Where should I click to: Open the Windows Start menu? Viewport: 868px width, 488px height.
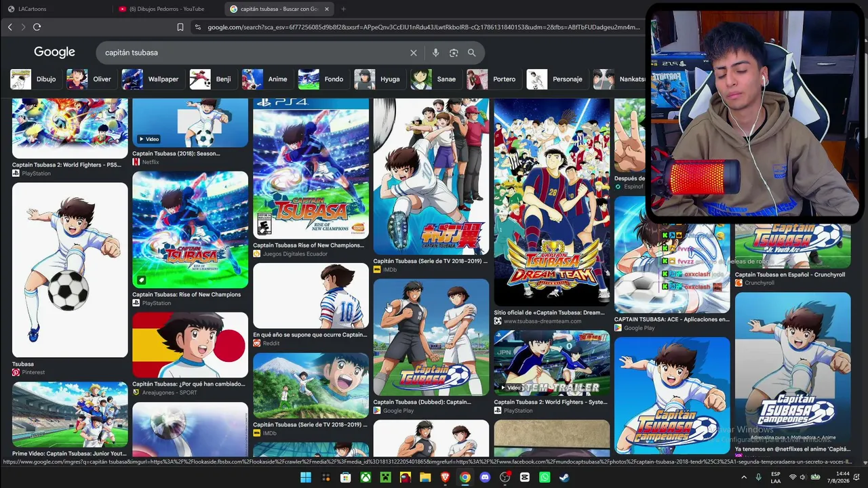(306, 477)
